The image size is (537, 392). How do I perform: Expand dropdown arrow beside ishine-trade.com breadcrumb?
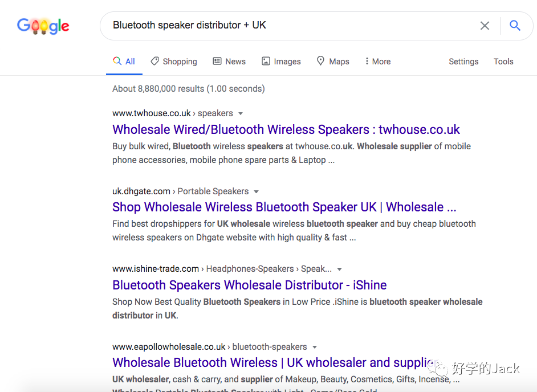(x=339, y=269)
